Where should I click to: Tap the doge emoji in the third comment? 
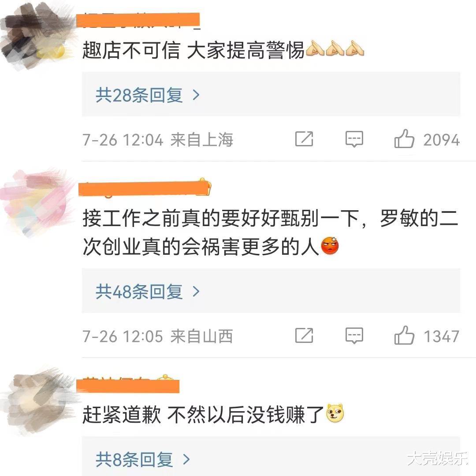(x=335, y=413)
